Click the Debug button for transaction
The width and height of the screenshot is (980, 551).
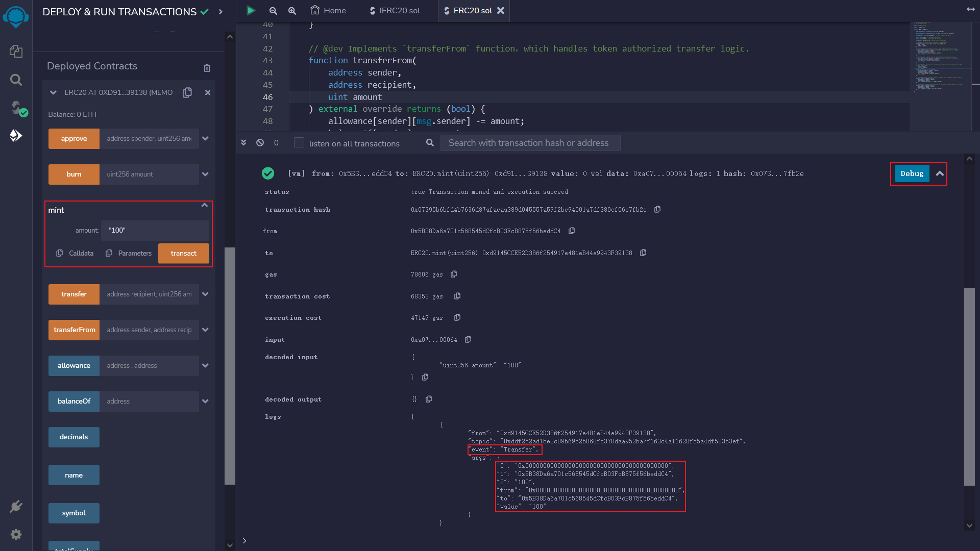(x=911, y=173)
